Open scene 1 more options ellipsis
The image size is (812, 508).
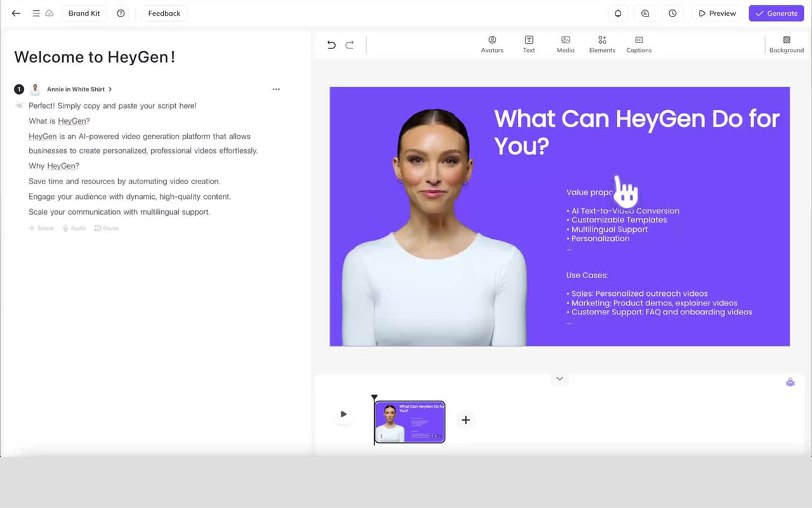276,90
